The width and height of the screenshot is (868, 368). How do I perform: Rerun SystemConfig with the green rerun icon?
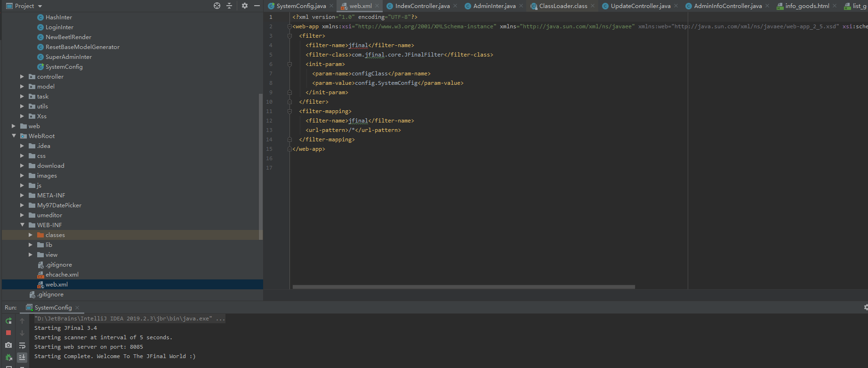pos(8,321)
